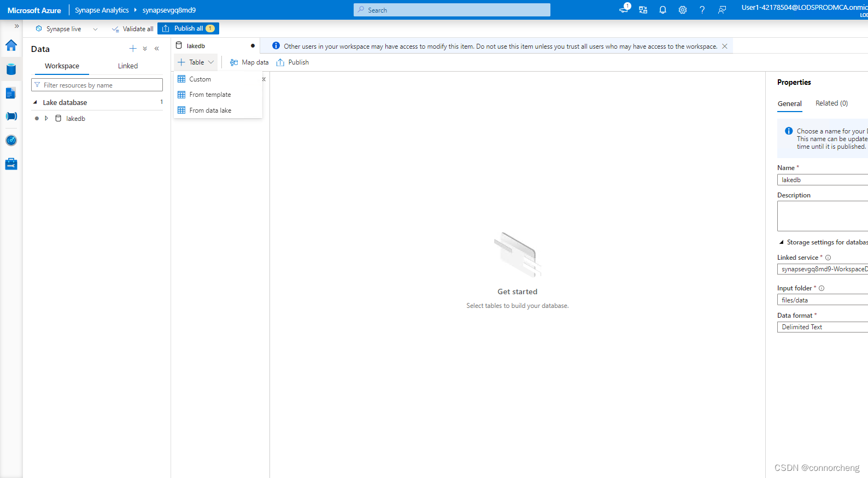The width and height of the screenshot is (868, 478).
Task: Click the Linked service info icon
Action: pos(828,258)
